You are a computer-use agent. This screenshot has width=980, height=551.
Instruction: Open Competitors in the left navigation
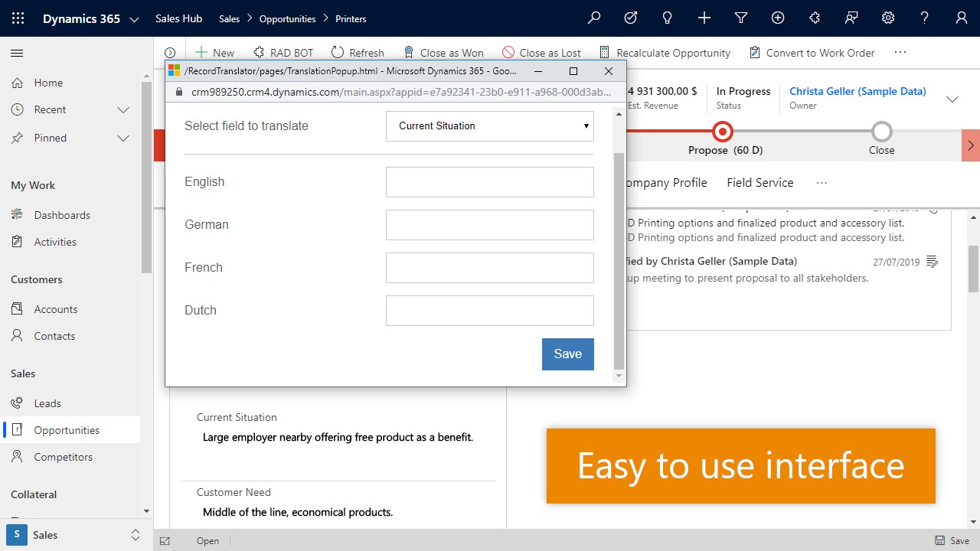63,457
